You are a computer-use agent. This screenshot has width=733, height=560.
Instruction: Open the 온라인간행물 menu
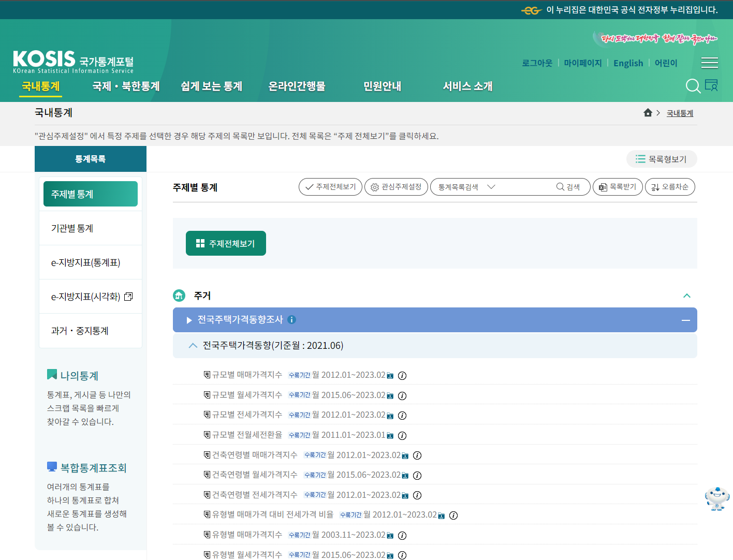[297, 86]
